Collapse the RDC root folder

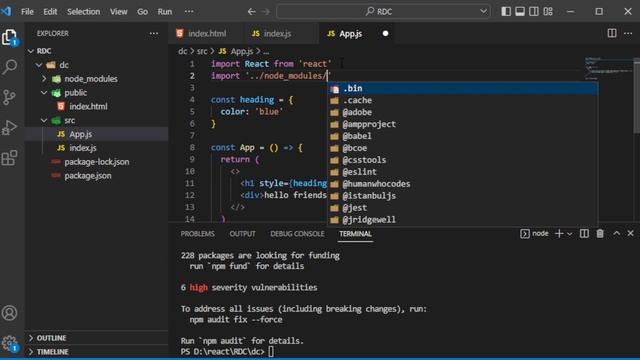coord(31,51)
